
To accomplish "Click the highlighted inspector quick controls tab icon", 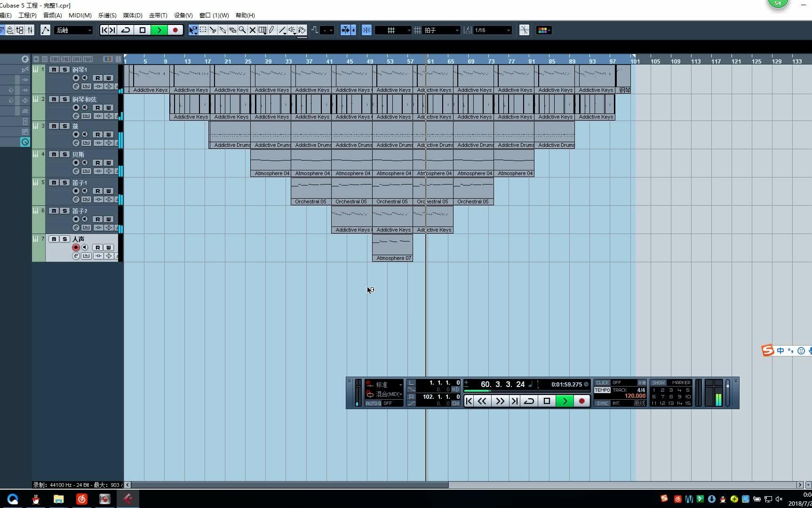I will 25,142.
